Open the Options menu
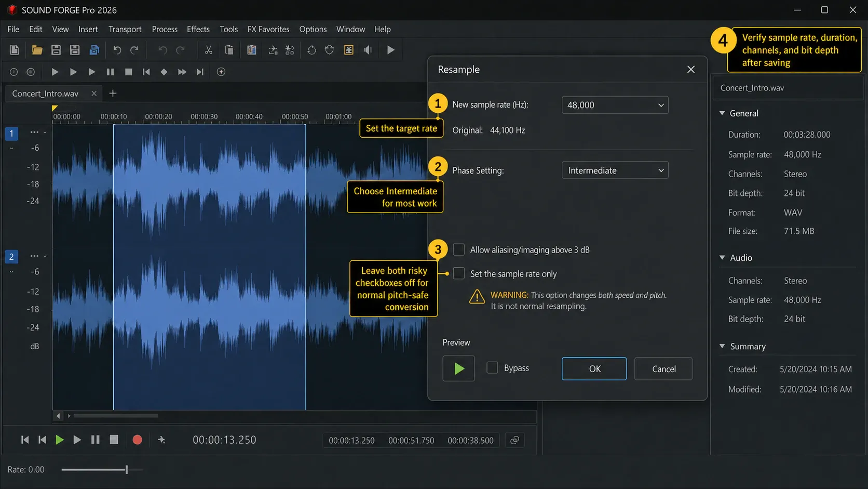 click(x=313, y=29)
